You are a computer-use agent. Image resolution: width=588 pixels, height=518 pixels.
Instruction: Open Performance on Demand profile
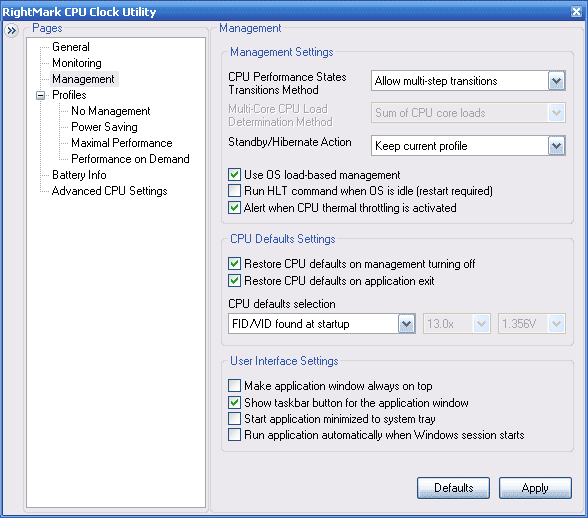tap(130, 159)
